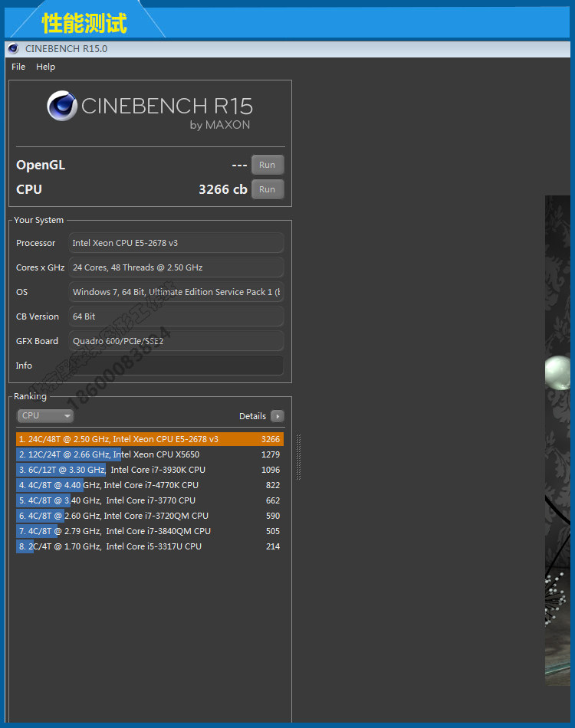Click the CPU score 3266 cb
The image size is (575, 728).
pos(223,189)
